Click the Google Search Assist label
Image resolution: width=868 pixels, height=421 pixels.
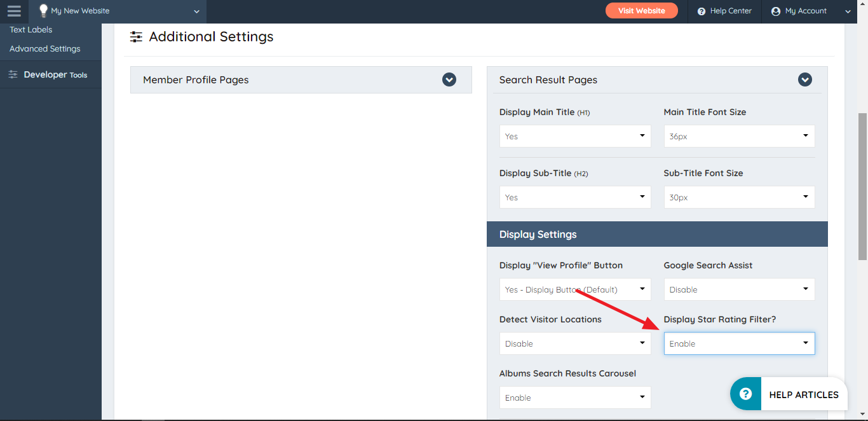pos(708,265)
